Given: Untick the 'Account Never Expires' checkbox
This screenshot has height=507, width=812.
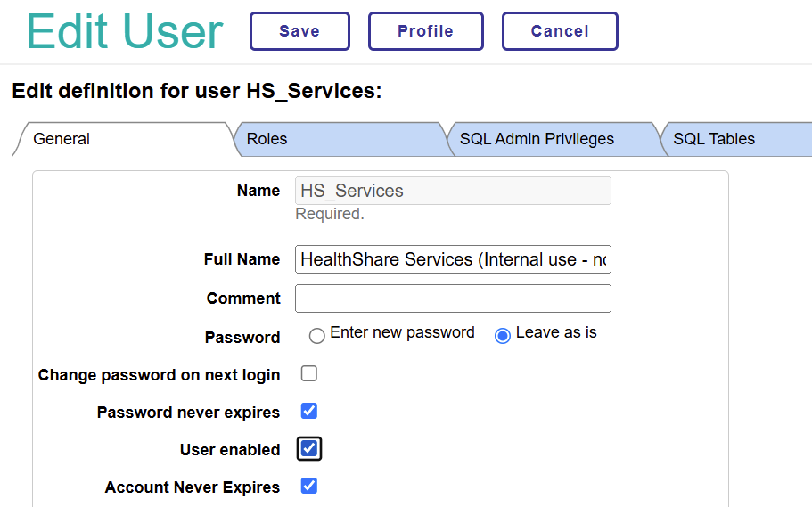Looking at the screenshot, I should 309,486.
